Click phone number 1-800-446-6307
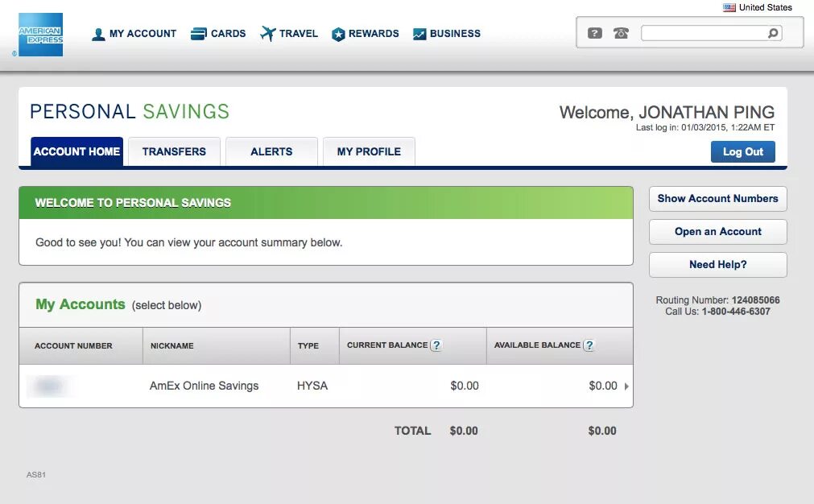This screenshot has width=814, height=504. [736, 312]
